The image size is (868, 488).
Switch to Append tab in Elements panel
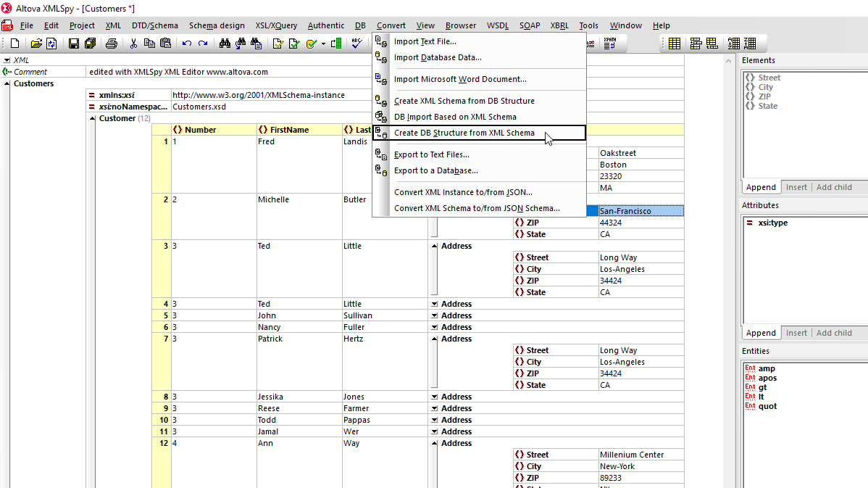pos(761,187)
